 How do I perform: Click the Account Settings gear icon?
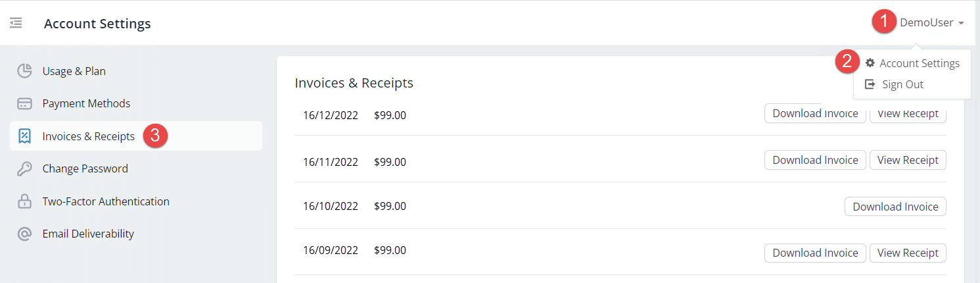coord(870,63)
